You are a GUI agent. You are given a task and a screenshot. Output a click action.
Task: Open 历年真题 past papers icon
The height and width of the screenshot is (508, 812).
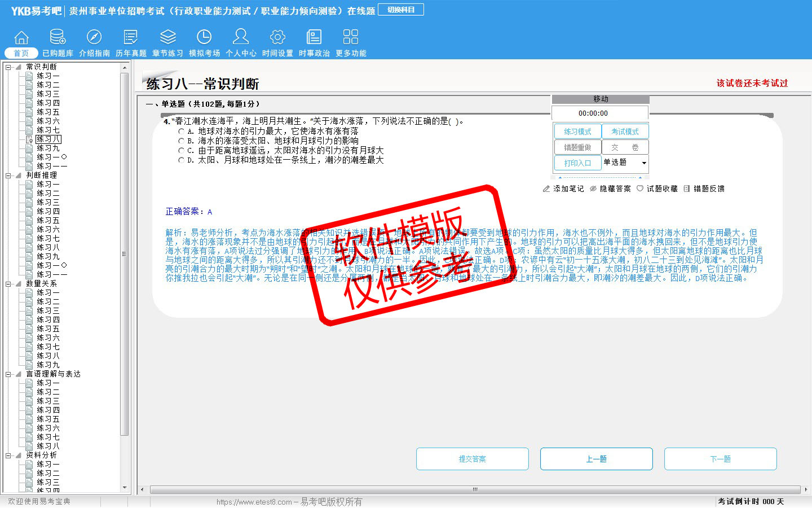point(131,37)
